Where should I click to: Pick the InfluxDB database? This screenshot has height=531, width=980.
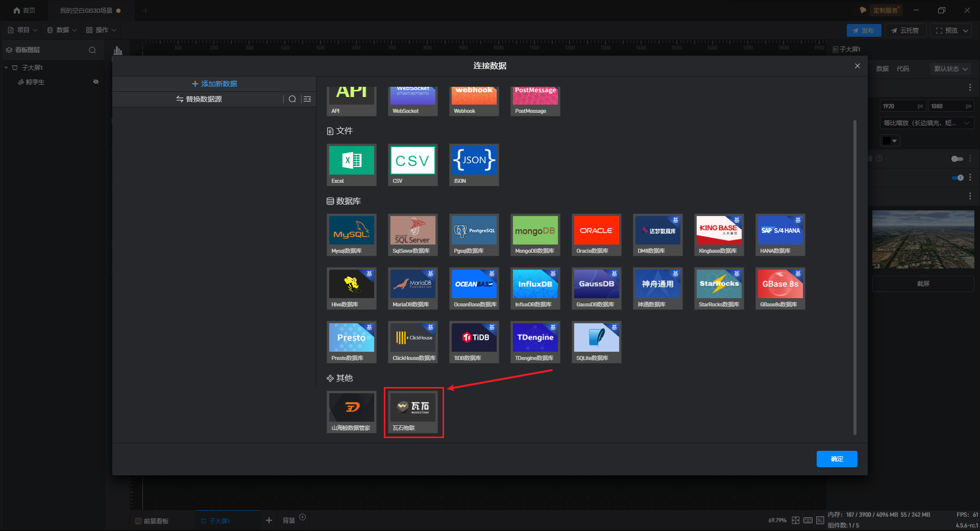point(535,288)
